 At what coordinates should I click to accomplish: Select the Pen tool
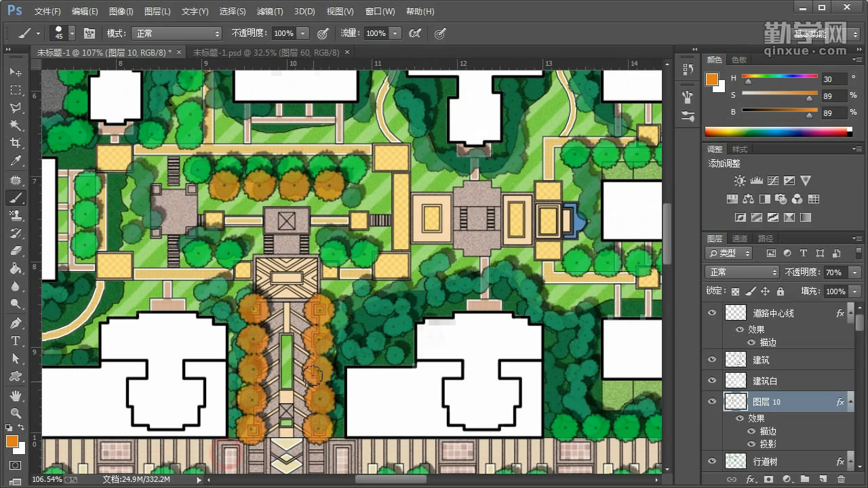15,323
